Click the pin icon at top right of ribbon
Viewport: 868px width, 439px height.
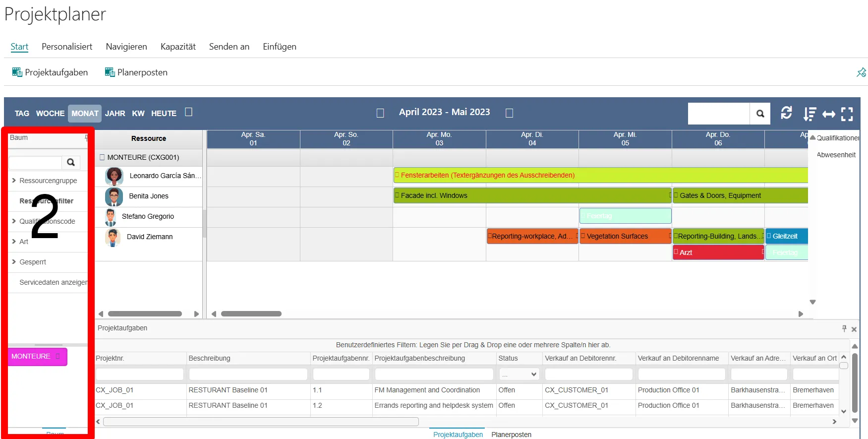click(861, 72)
